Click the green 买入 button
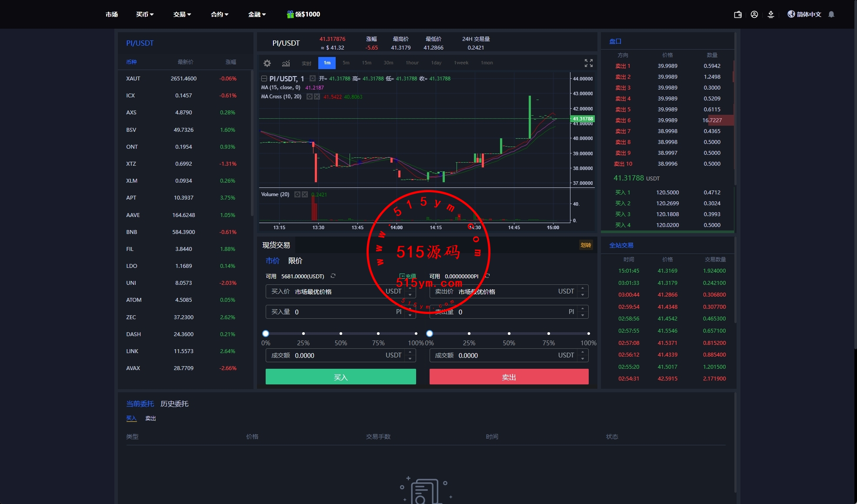This screenshot has height=504, width=857. pos(340,377)
